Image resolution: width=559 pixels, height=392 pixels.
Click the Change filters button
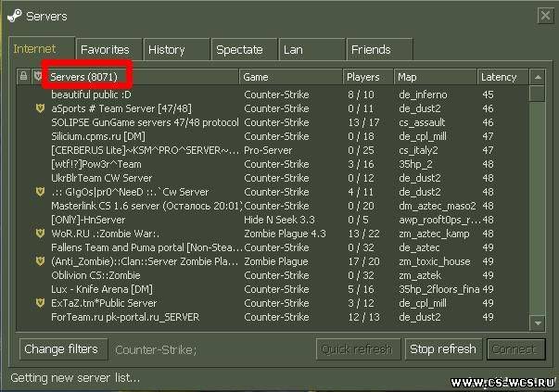(x=63, y=348)
